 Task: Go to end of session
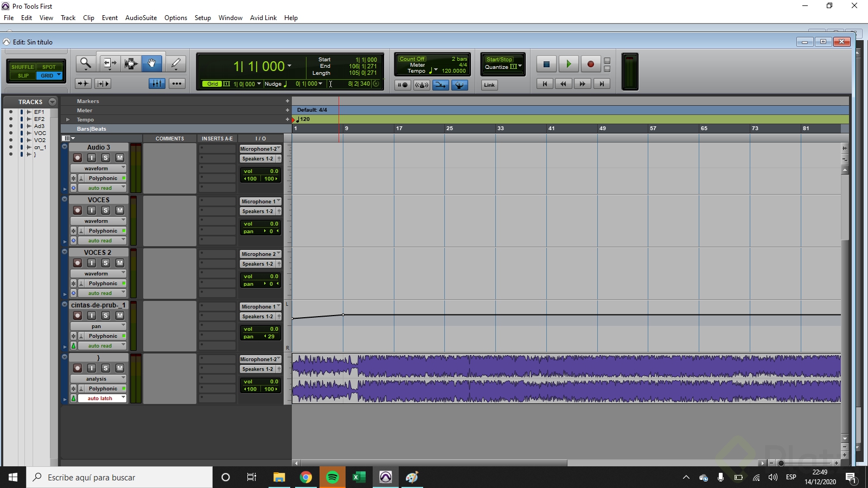click(x=602, y=84)
